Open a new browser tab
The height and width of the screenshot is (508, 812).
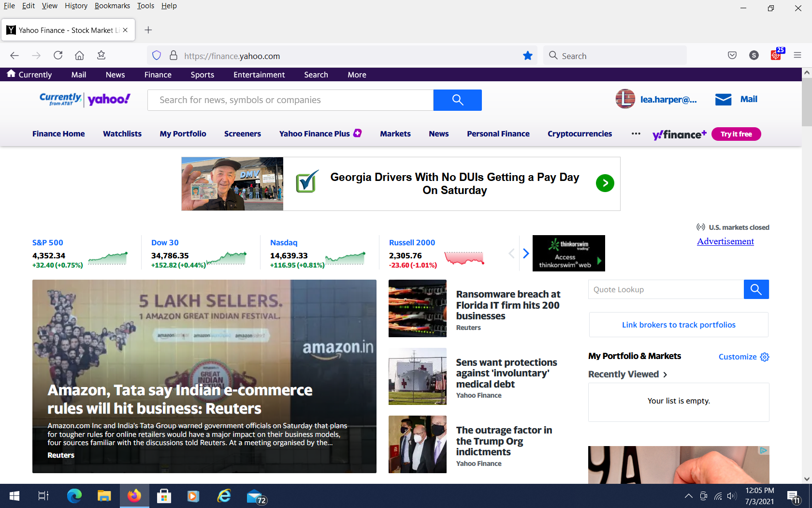(x=148, y=30)
